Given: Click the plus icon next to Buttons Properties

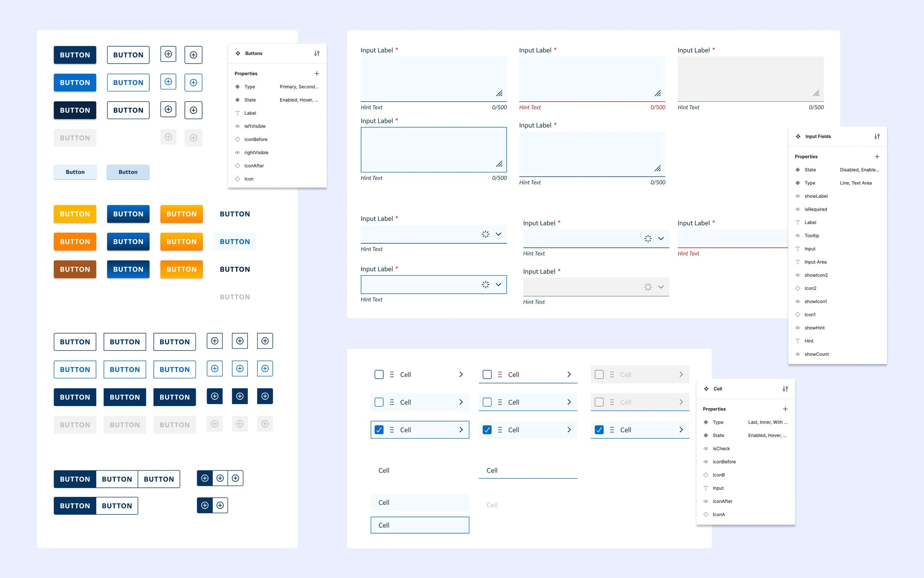Looking at the screenshot, I should (x=317, y=73).
